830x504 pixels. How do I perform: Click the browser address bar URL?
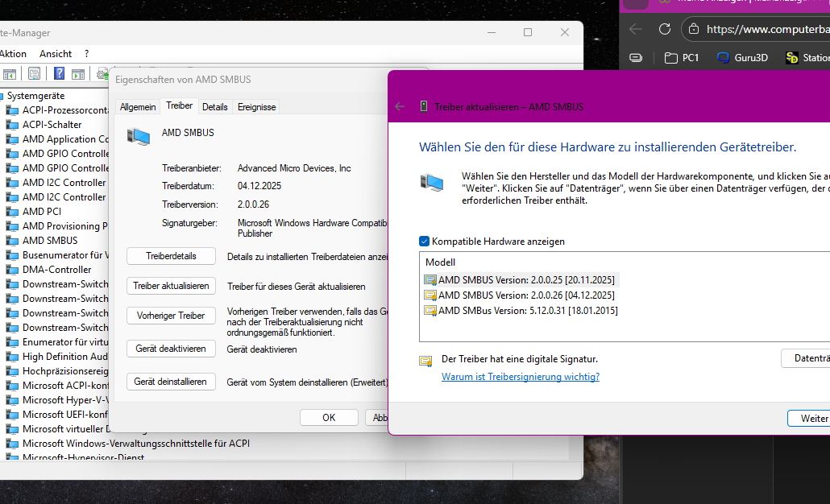pos(767,29)
